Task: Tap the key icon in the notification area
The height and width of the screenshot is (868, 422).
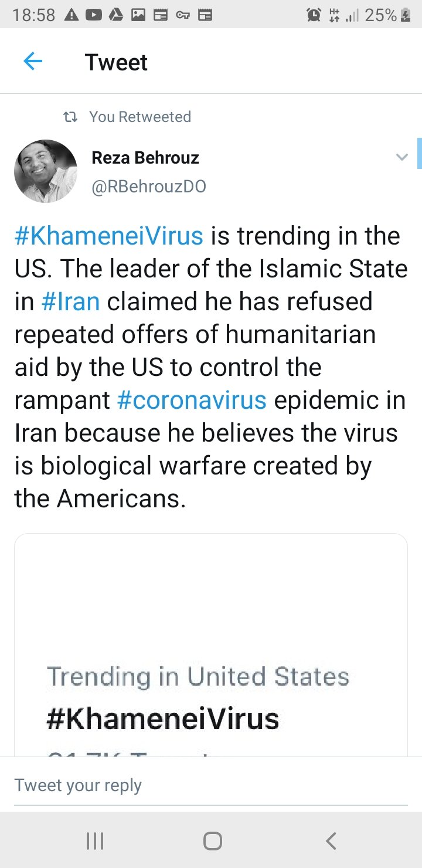Action: 183,14
